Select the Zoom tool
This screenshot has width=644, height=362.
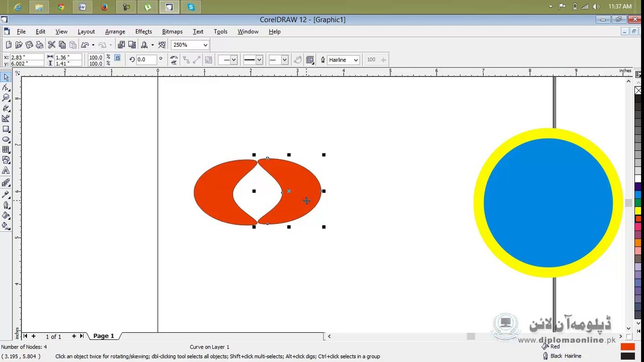pyautogui.click(x=6, y=98)
